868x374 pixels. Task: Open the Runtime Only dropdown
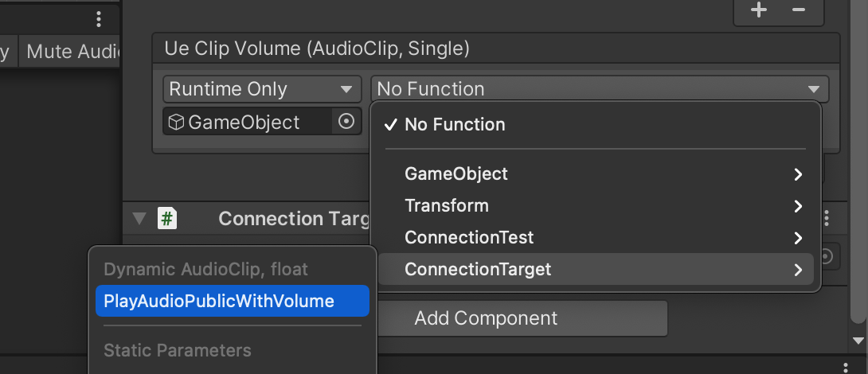pyautogui.click(x=262, y=89)
